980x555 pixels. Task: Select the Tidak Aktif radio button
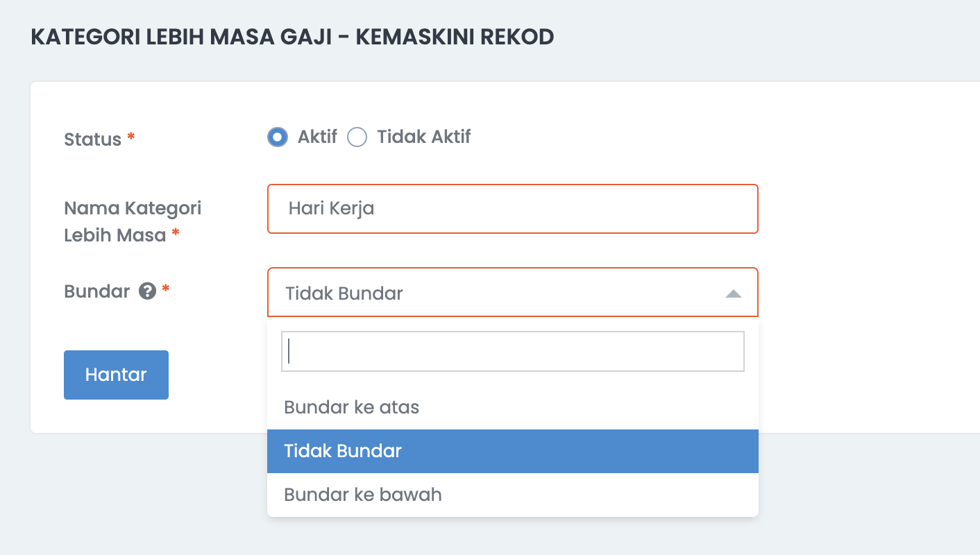[x=357, y=137]
